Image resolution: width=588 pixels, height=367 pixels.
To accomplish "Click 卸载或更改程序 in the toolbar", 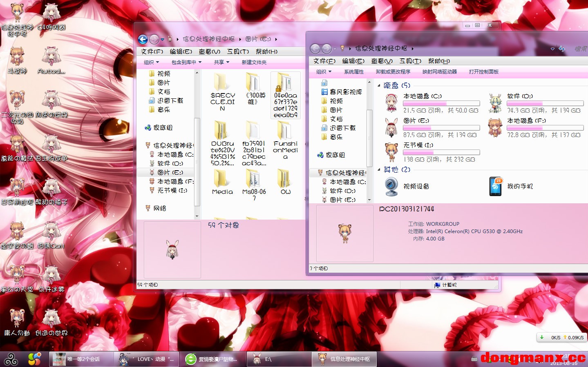I will tap(393, 72).
